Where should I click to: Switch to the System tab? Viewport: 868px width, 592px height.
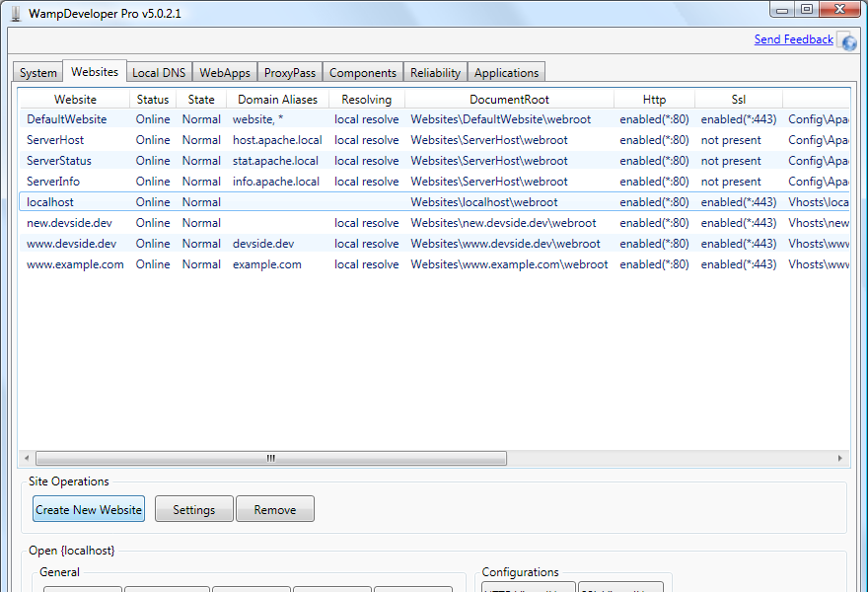(x=38, y=73)
